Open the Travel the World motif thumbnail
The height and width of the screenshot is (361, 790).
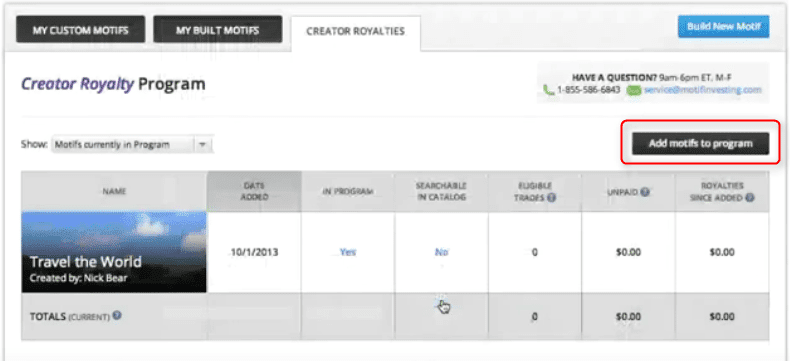[x=114, y=252]
